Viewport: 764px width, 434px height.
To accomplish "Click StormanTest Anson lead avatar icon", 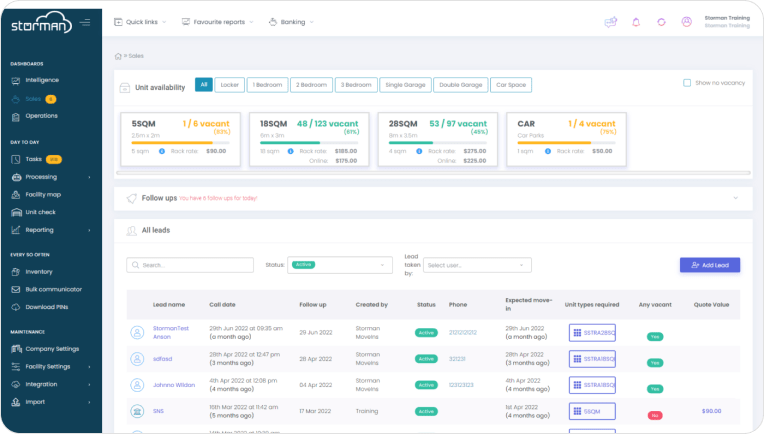I will pyautogui.click(x=137, y=333).
